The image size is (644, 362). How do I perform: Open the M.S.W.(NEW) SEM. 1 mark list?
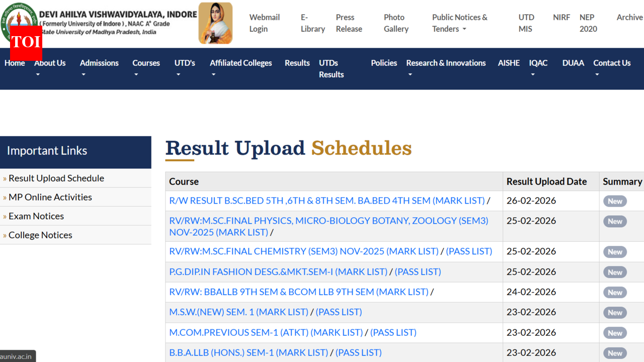point(238,312)
